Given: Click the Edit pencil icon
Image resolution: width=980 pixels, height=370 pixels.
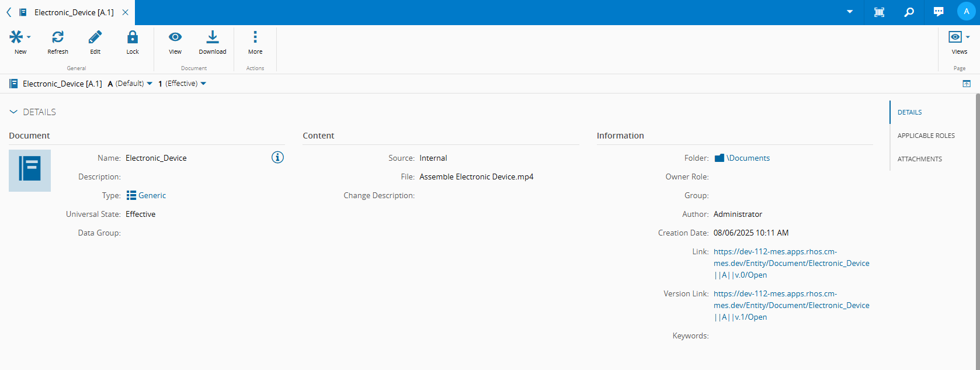Looking at the screenshot, I should coord(95,37).
